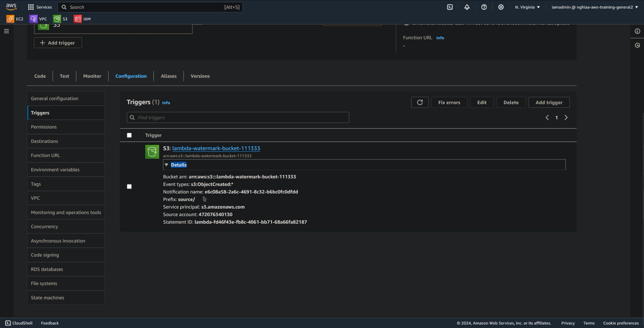Click the lambda-watermark-bucket-111333 link
The width and height of the screenshot is (644, 328).
pos(216,148)
